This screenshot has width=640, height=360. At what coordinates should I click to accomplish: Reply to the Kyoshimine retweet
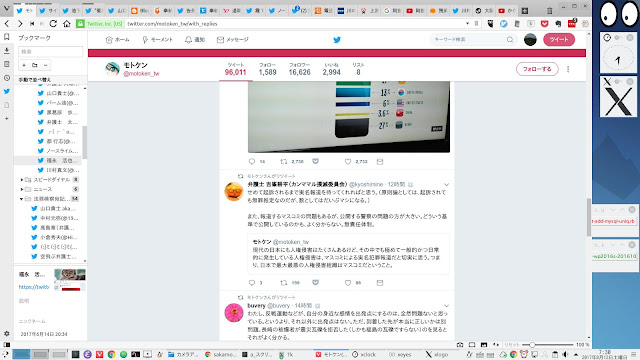pyautogui.click(x=252, y=282)
